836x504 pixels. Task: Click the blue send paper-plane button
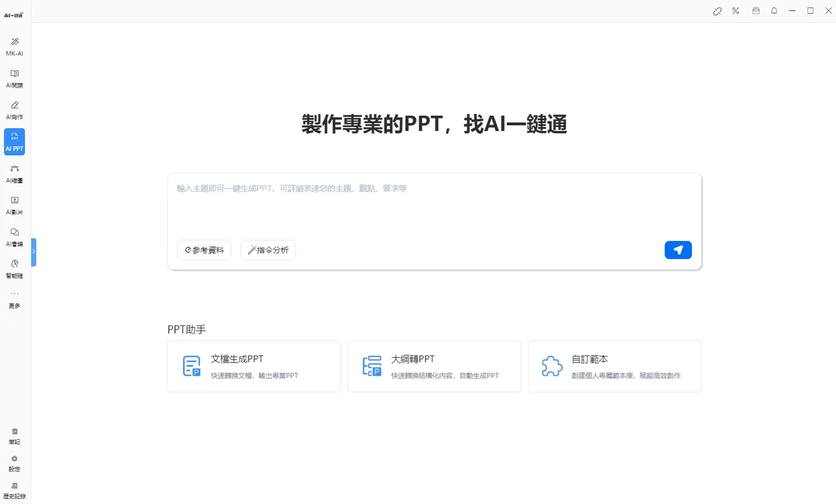678,250
